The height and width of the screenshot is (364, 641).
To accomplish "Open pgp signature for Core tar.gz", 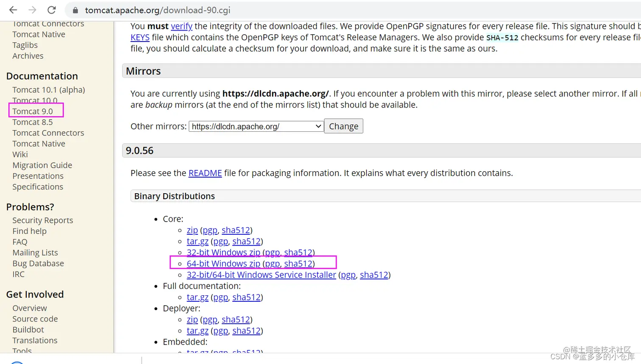I will [x=220, y=241].
